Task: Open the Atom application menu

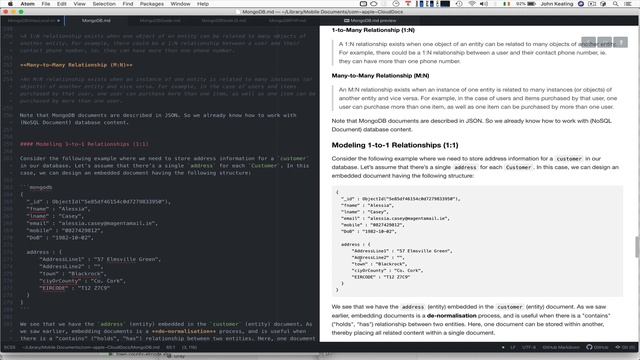Action: click(28, 4)
